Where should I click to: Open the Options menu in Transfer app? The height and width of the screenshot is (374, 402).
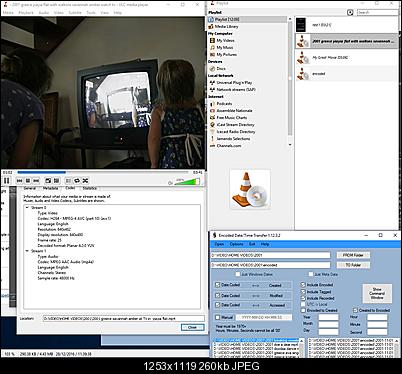[236, 244]
